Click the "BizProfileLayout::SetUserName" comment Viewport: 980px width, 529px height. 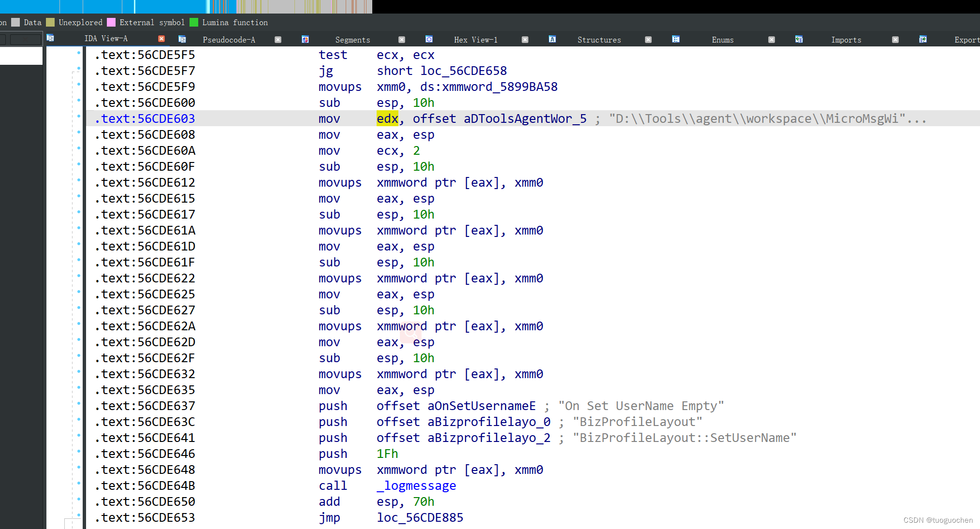(685, 438)
